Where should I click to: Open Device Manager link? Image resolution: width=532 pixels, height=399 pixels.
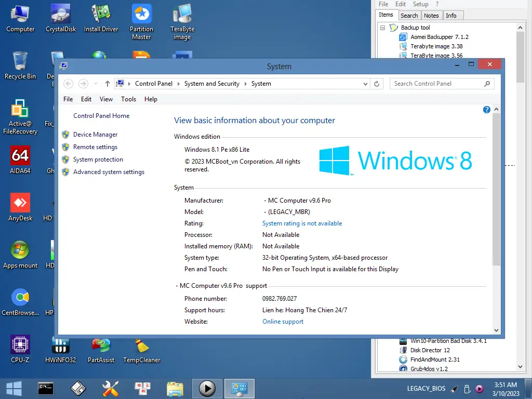pyautogui.click(x=96, y=135)
